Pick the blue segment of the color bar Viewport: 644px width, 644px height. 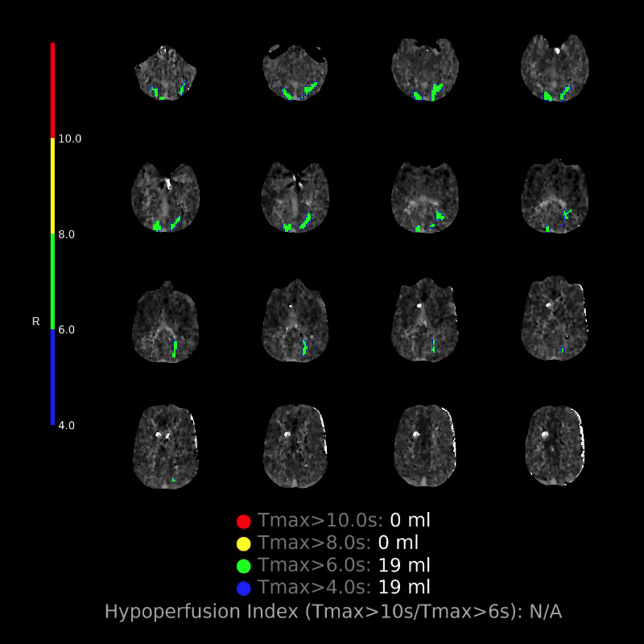[x=52, y=376]
